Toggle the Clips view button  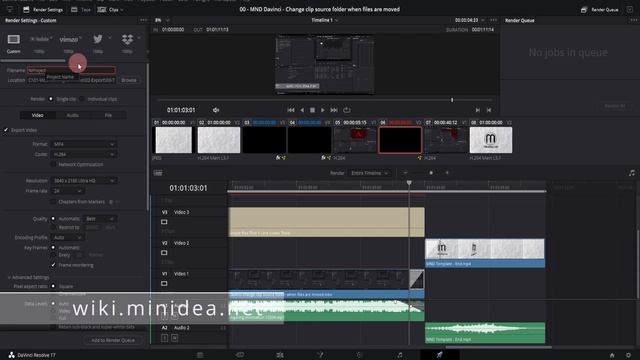109,9
